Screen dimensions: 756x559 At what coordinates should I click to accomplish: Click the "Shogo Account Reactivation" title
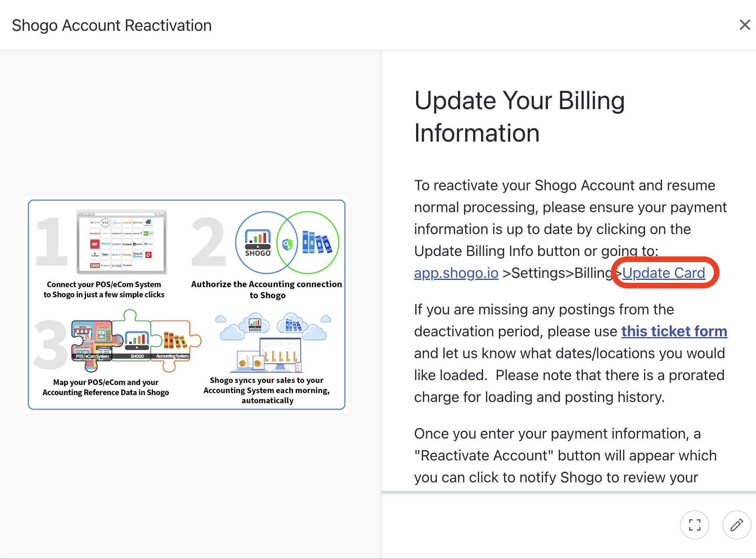(112, 26)
